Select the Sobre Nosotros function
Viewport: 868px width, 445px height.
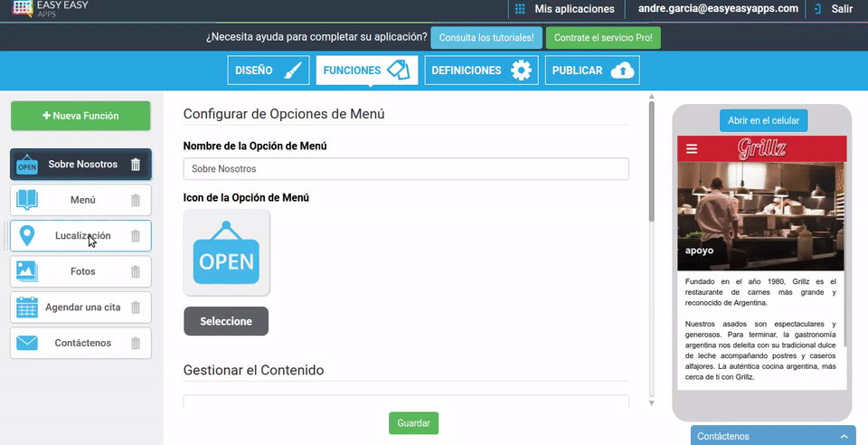click(x=80, y=165)
